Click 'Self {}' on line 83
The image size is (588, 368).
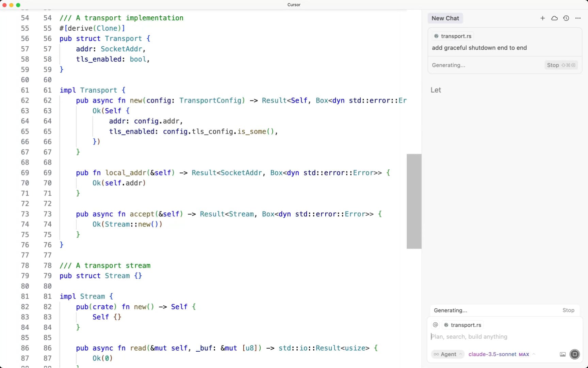pyautogui.click(x=107, y=317)
